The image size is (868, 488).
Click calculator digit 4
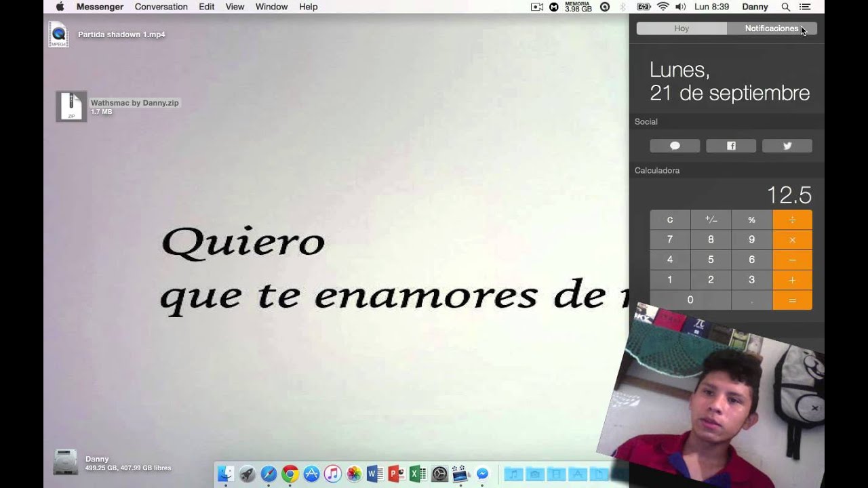pyautogui.click(x=670, y=260)
